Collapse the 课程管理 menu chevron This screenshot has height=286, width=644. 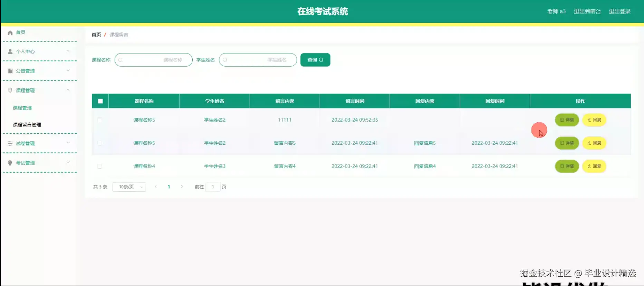68,90
